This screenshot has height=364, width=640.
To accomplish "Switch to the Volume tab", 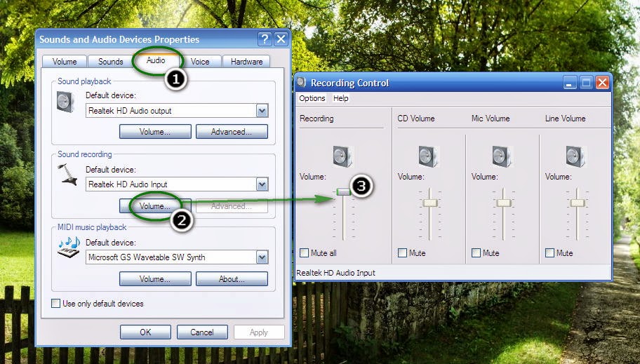I will pyautogui.click(x=65, y=61).
